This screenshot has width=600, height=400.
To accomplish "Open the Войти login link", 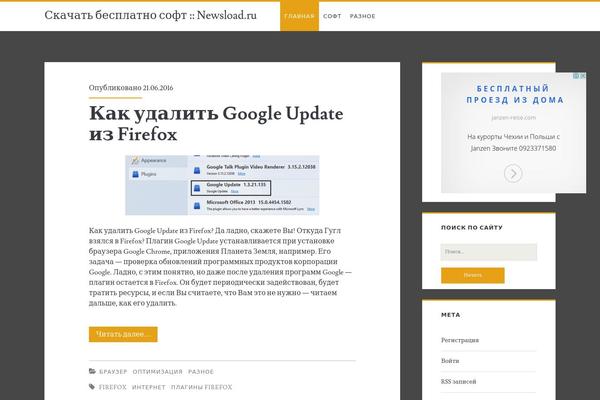I will click(x=450, y=361).
